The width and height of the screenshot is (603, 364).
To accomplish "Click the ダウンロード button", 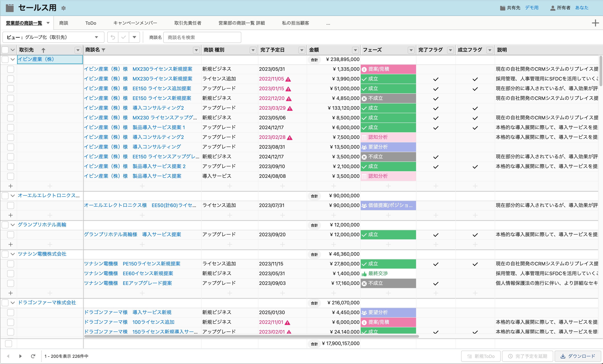I will (578, 356).
